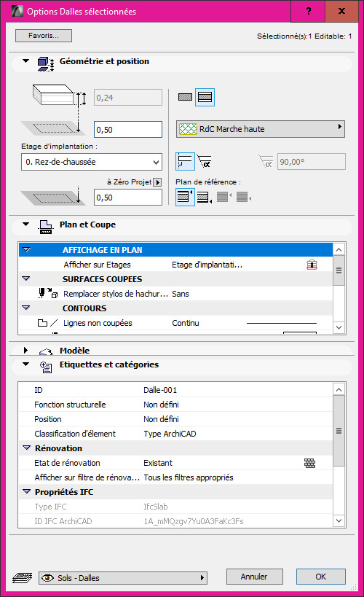
Task: Click the Type IFC value IfcSlab
Action: (156, 507)
